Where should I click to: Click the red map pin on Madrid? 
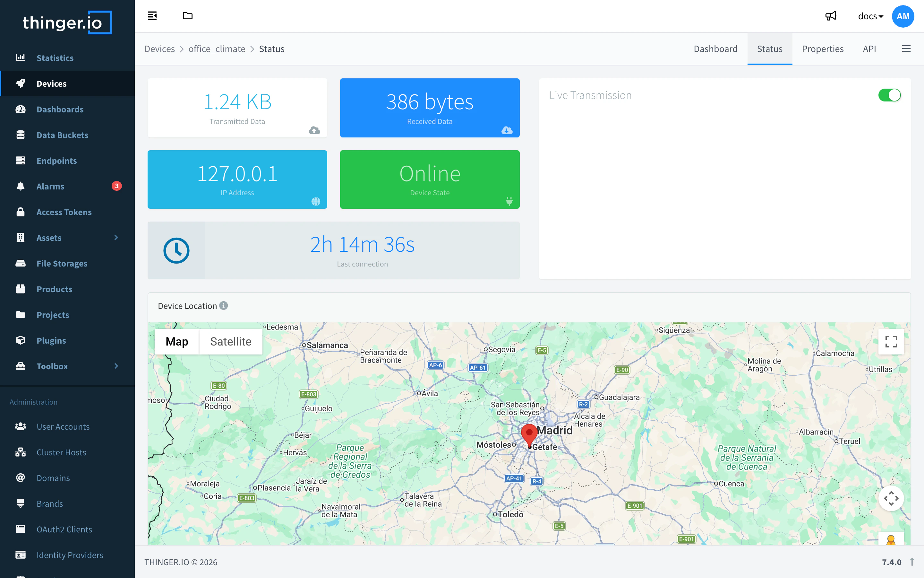pos(529,436)
